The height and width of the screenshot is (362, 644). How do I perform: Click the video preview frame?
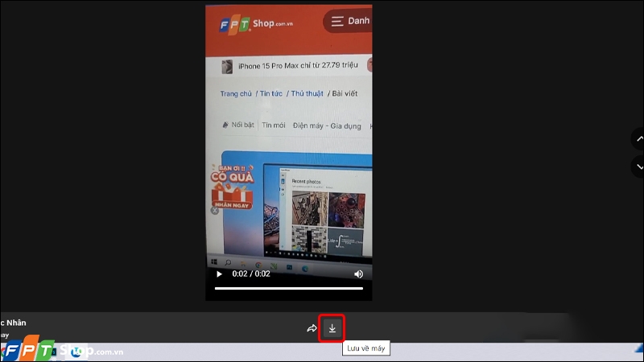click(289, 153)
